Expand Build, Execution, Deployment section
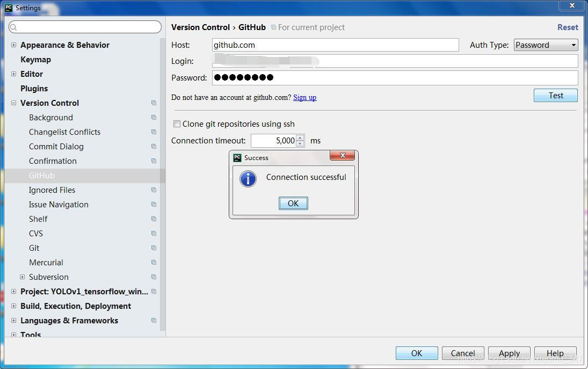Image resolution: width=588 pixels, height=369 pixels. tap(13, 306)
